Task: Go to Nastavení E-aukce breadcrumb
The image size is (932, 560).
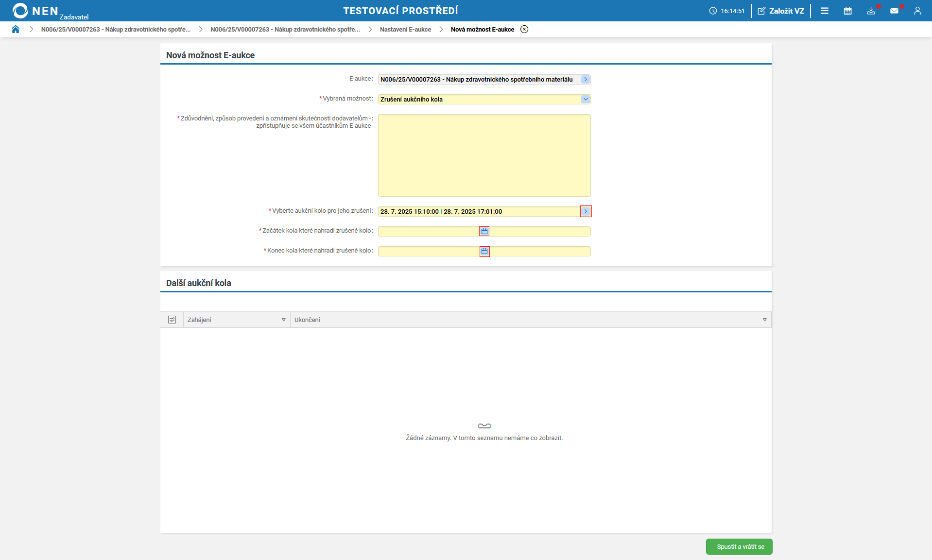Action: click(x=405, y=29)
